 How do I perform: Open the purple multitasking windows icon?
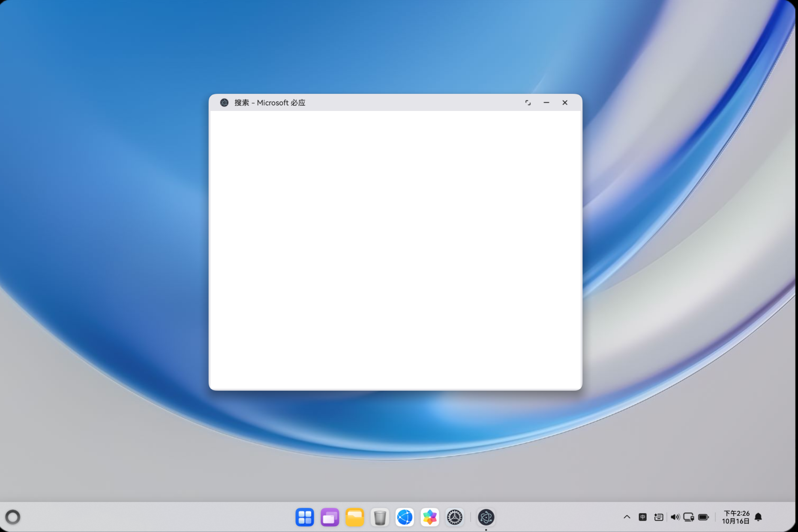330,517
